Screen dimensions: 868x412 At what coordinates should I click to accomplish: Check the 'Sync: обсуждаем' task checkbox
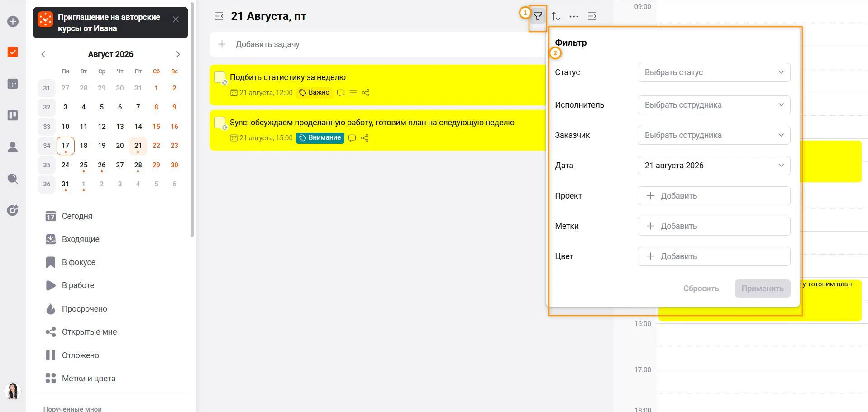tap(219, 123)
